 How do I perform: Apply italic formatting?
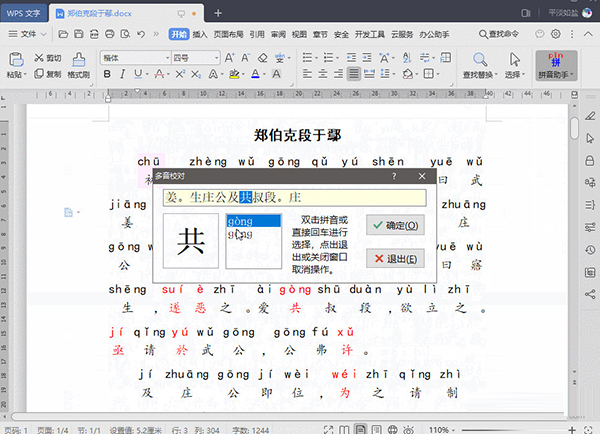(123, 74)
